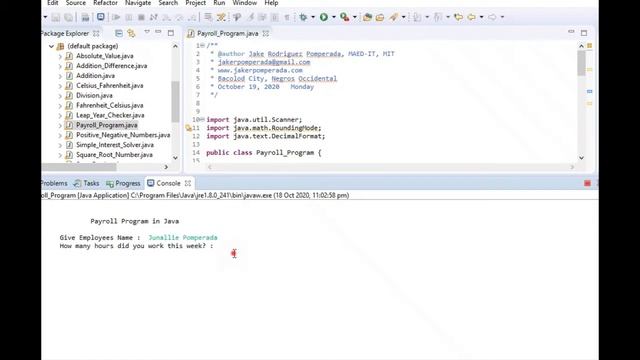Image resolution: width=640 pixels, height=360 pixels.
Task: Click the Last Edit Location arrow icon
Action: 458,17
